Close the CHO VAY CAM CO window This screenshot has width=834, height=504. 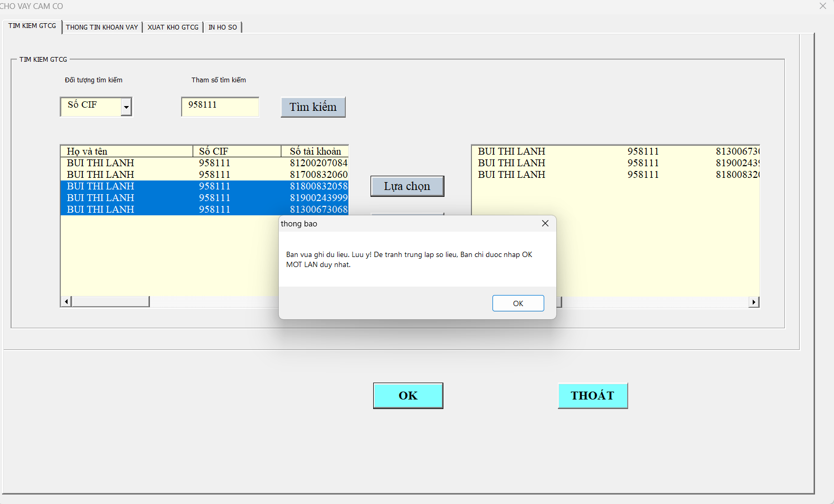823,6
